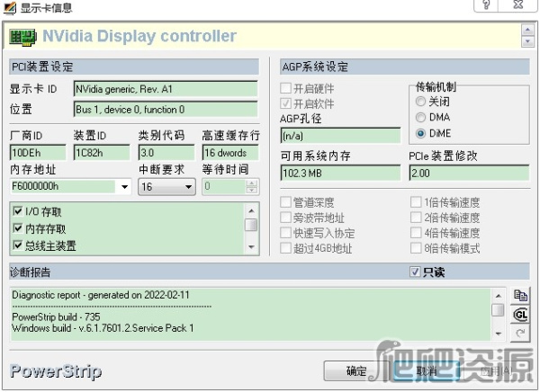Click the 高速缓存行 field 16 dwords
This screenshot has height=392, width=540.
[230, 153]
